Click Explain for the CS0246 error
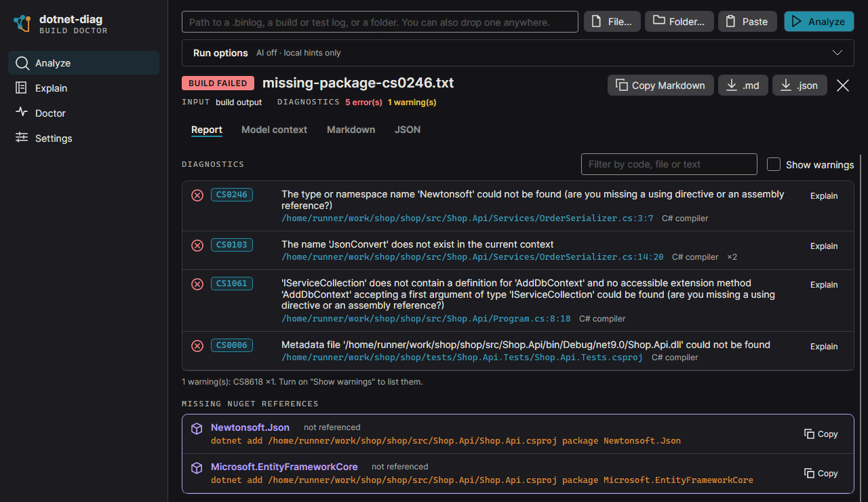Screen dimensions: 868x502 click(x=824, y=195)
